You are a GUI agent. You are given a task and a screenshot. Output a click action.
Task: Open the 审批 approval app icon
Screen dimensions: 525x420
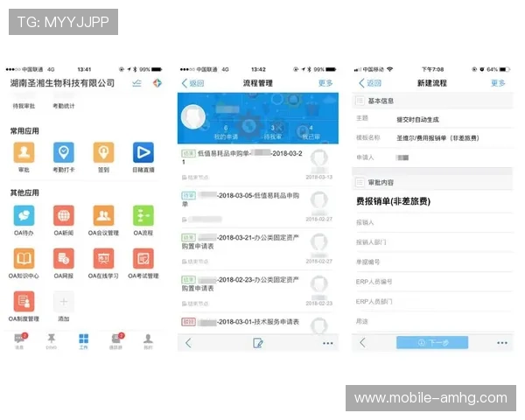[24, 152]
